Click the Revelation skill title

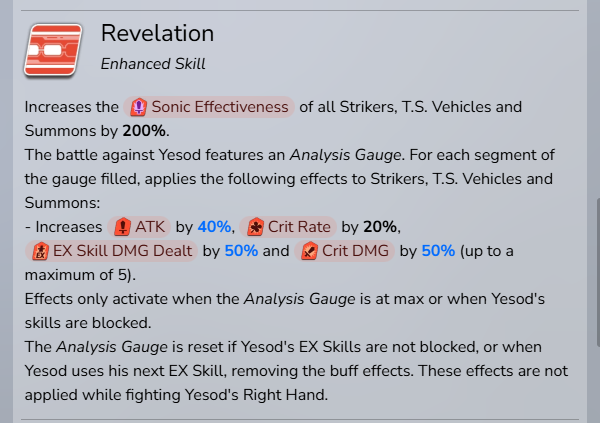157,34
